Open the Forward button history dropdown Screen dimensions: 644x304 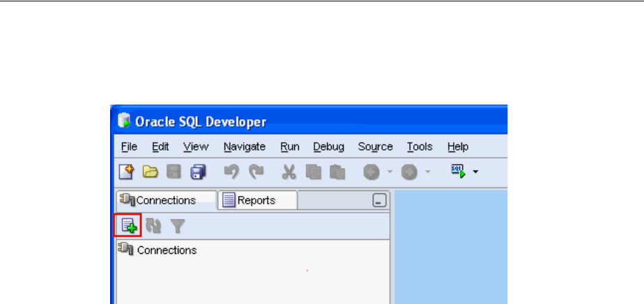point(427,172)
